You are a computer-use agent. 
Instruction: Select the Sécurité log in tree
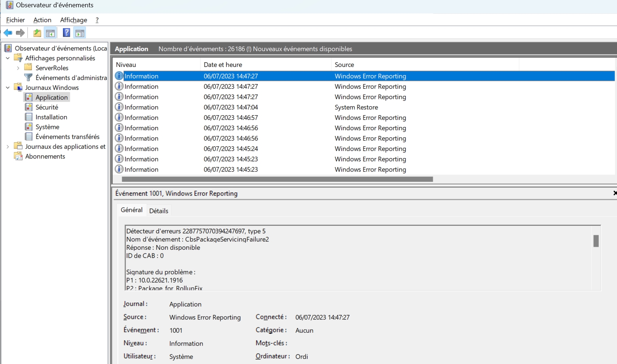click(x=47, y=107)
